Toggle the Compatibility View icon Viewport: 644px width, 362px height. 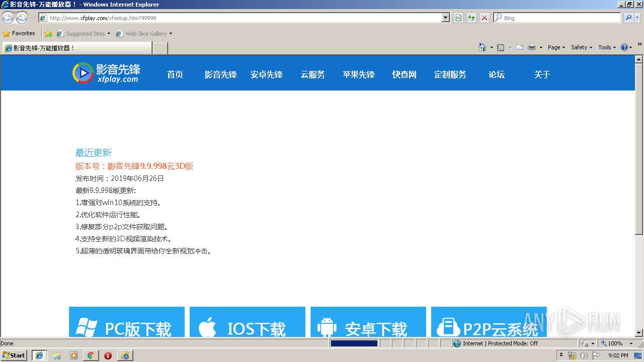458,18
